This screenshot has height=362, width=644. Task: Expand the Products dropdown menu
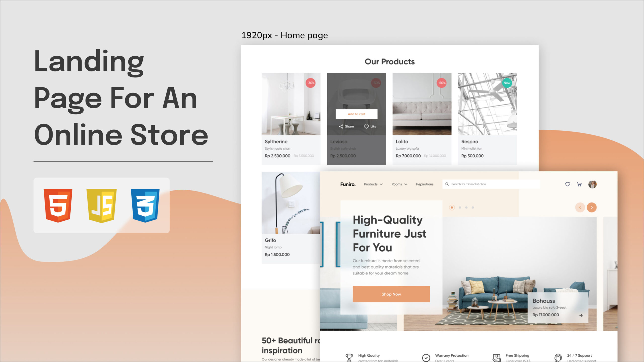tap(373, 184)
